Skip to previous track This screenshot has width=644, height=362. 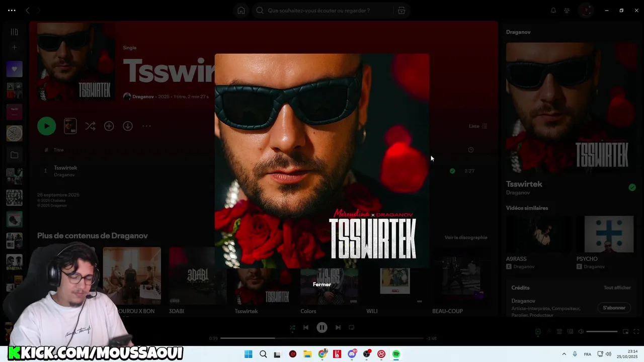point(306,327)
